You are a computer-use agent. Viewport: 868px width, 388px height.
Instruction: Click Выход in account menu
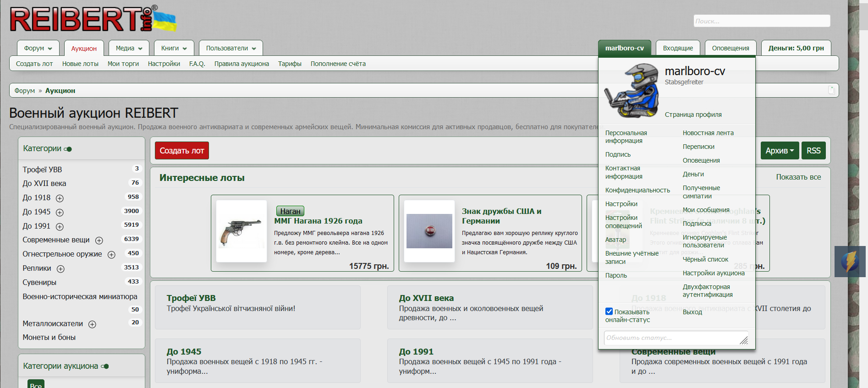click(692, 312)
